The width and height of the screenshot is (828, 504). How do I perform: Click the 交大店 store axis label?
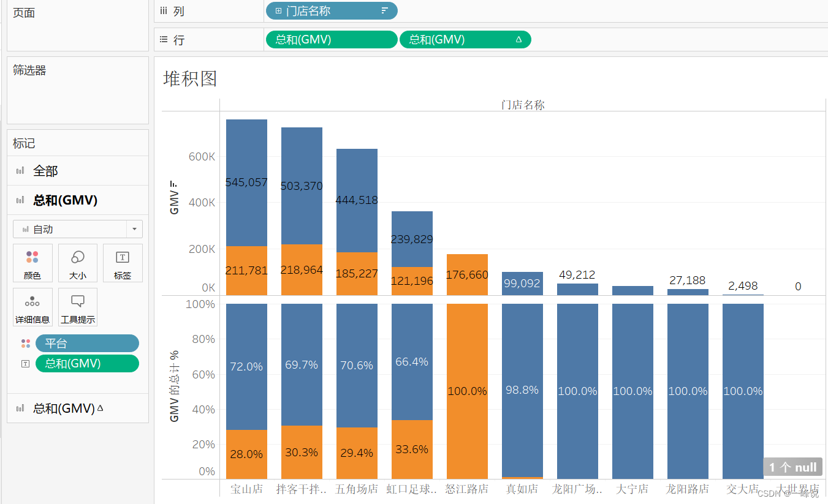[743, 489]
